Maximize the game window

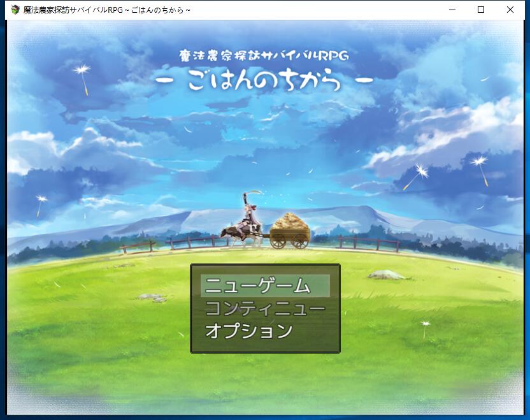(x=482, y=10)
